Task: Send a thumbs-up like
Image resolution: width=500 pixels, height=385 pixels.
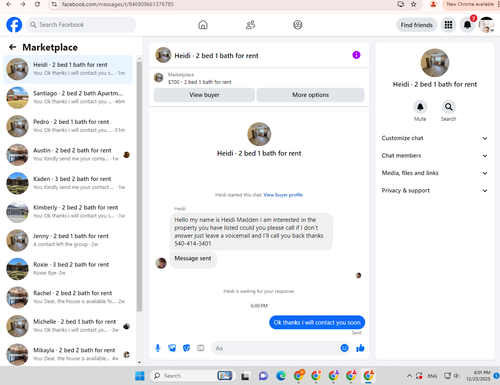Action: pos(360,348)
